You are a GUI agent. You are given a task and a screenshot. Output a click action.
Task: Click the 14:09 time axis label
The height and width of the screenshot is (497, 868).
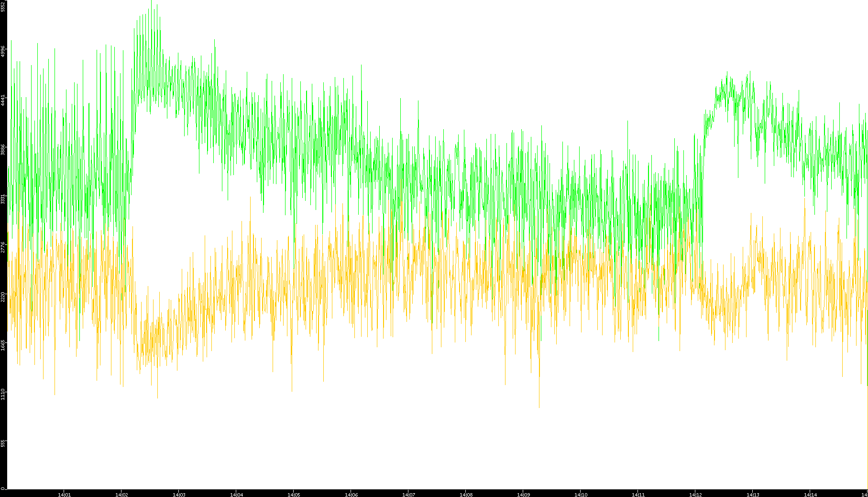523,494
